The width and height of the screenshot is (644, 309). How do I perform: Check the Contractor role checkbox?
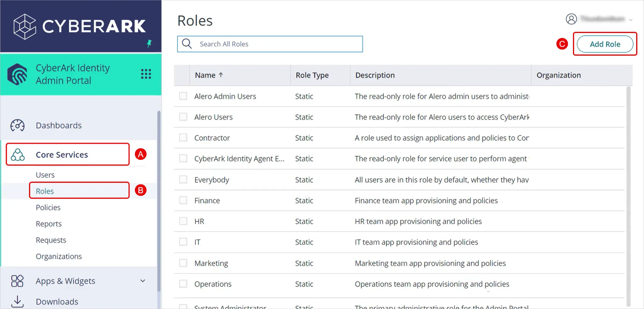183,138
